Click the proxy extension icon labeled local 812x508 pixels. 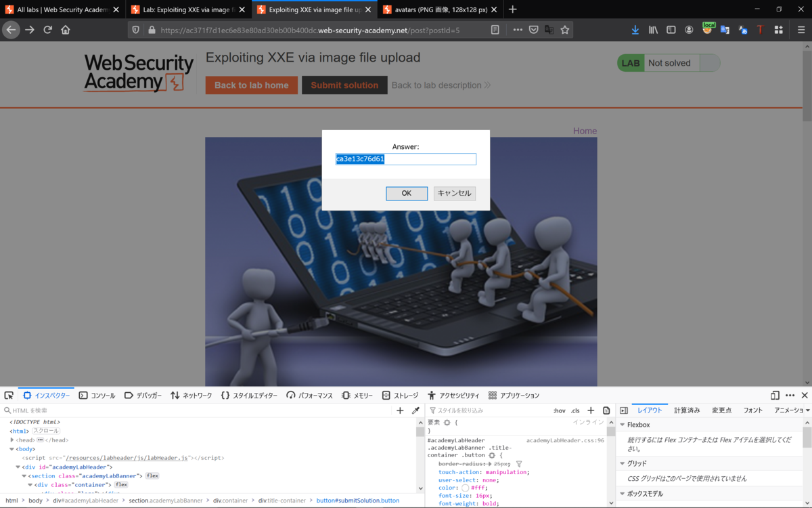708,28
